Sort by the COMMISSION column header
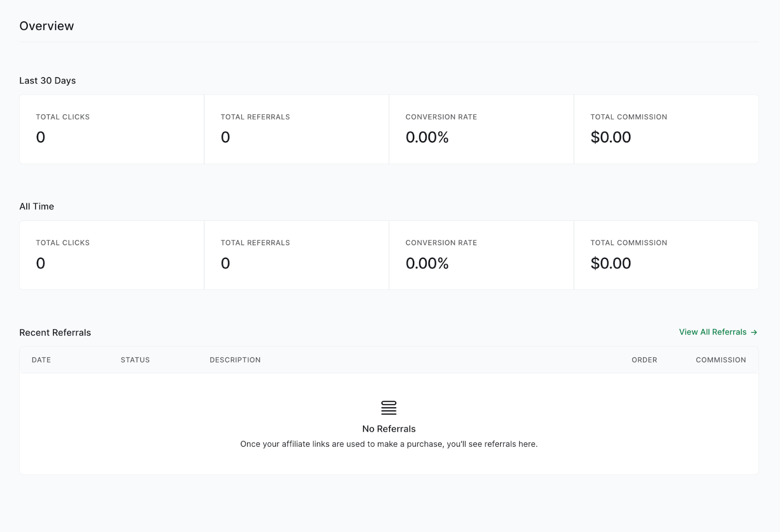This screenshot has height=532, width=780. pyautogui.click(x=721, y=360)
